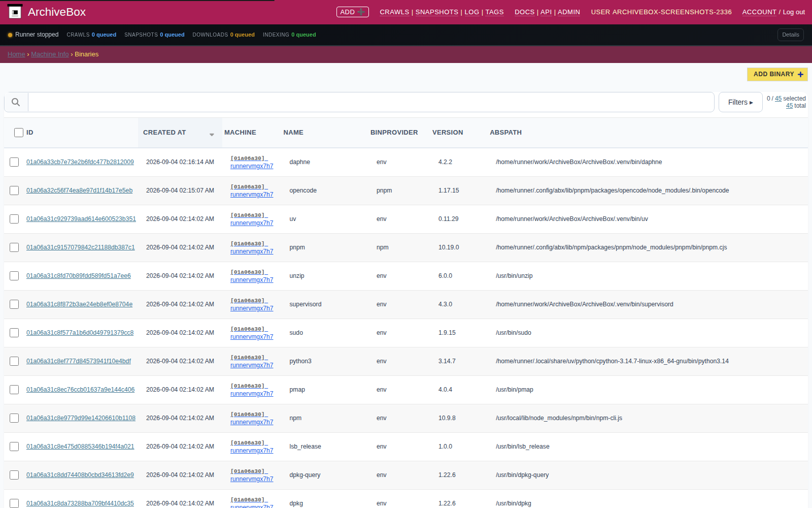Click the Created At sort arrow

212,135
